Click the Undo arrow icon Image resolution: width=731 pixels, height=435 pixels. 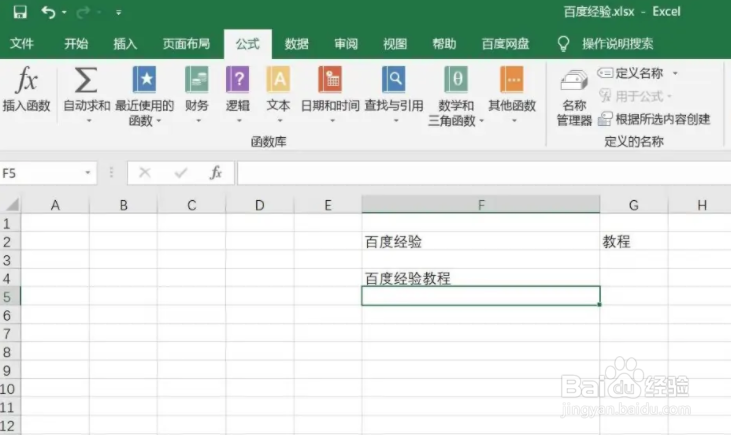pos(48,12)
